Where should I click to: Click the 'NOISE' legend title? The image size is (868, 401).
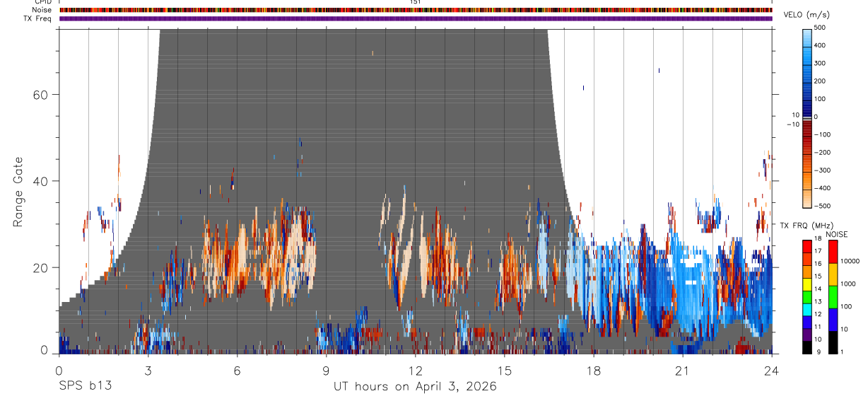836,234
